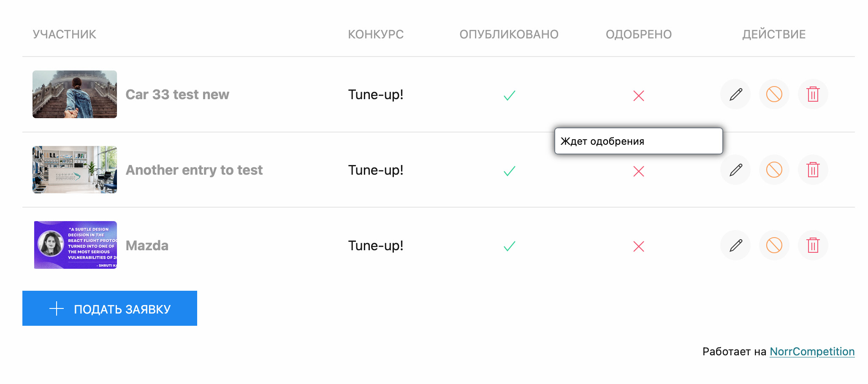Delete Another entry to test
The width and height of the screenshot is (868, 384).
tap(813, 170)
